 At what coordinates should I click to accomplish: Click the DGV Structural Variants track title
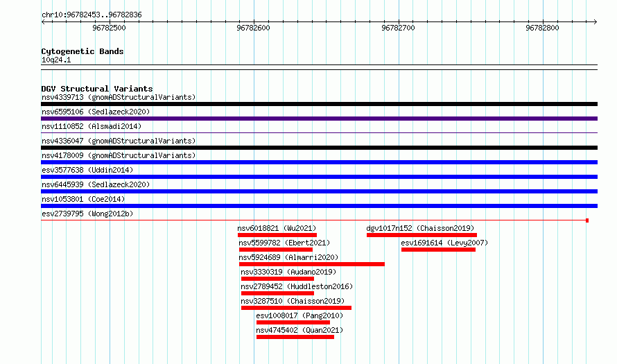click(x=97, y=89)
